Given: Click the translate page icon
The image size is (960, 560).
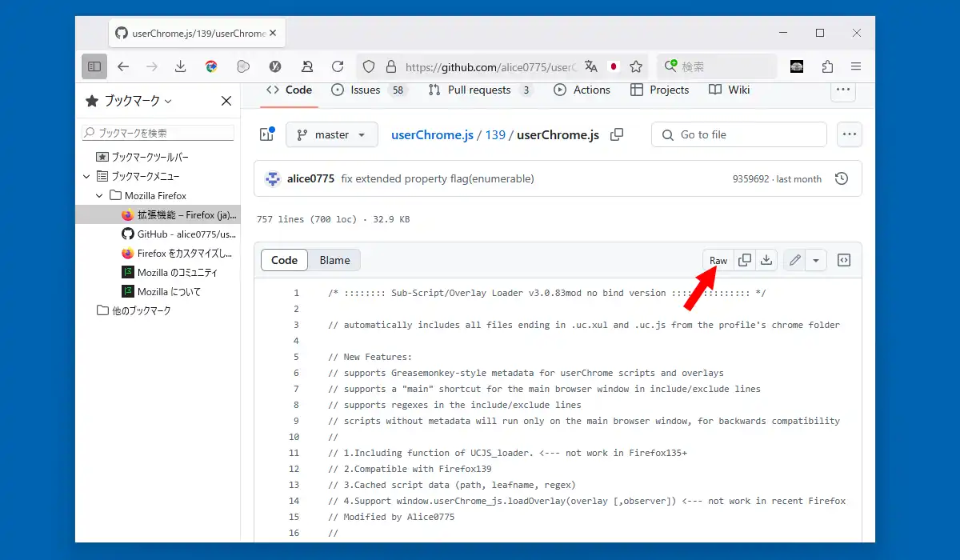Looking at the screenshot, I should click(591, 66).
